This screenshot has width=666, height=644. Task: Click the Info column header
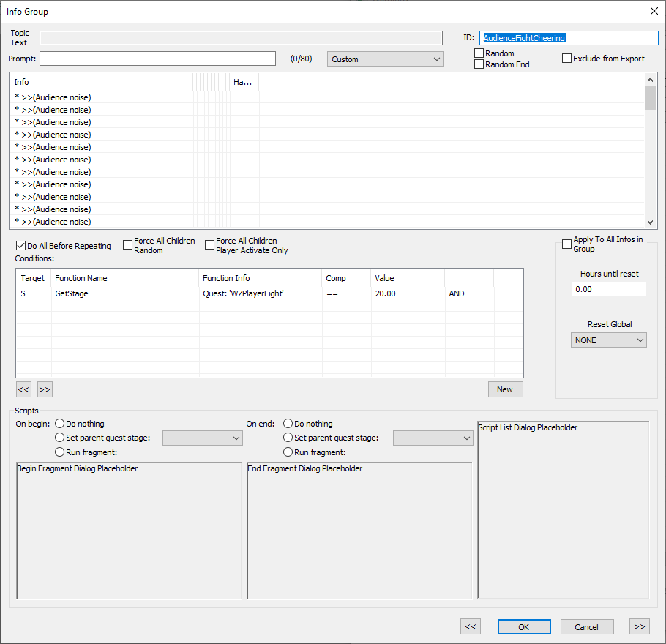pos(102,82)
